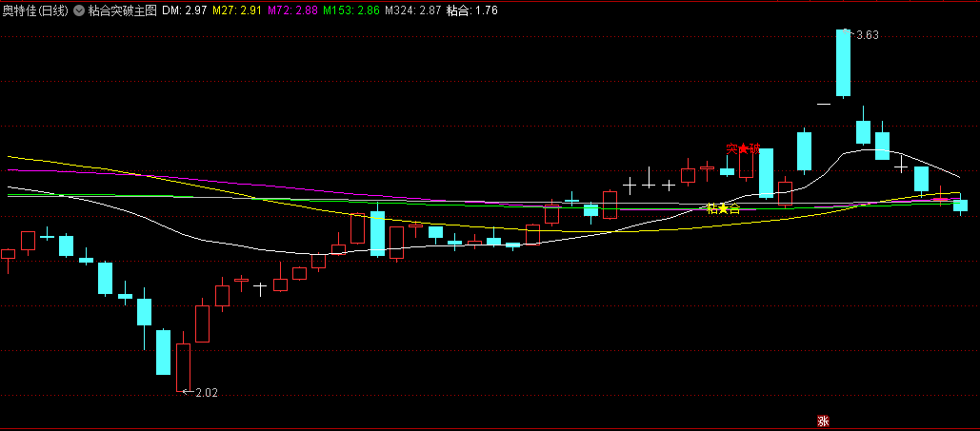Click the yellow M27: 2.91 value
This screenshot has height=431, width=980.
pyautogui.click(x=237, y=10)
